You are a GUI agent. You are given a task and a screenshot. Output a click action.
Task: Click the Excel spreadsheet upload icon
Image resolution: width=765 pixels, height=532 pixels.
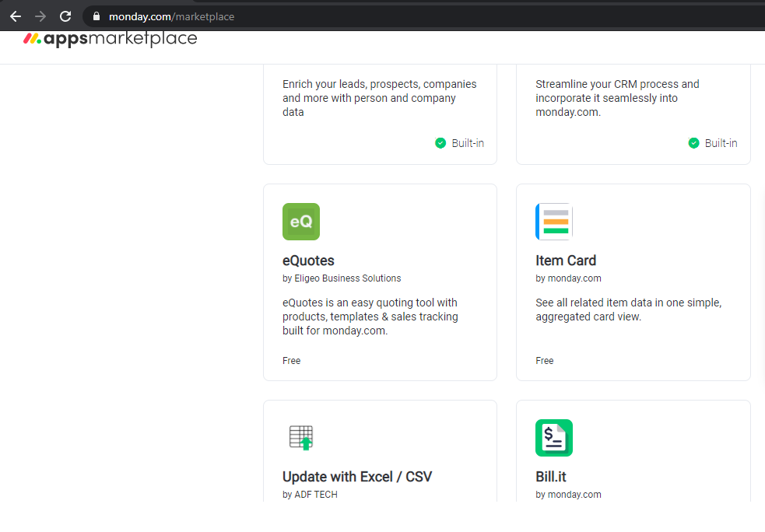[301, 437]
